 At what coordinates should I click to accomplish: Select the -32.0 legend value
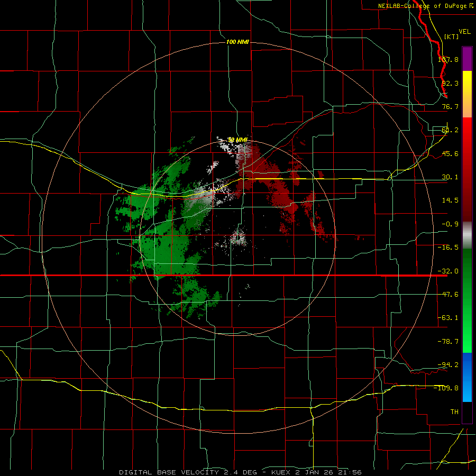[x=448, y=271]
